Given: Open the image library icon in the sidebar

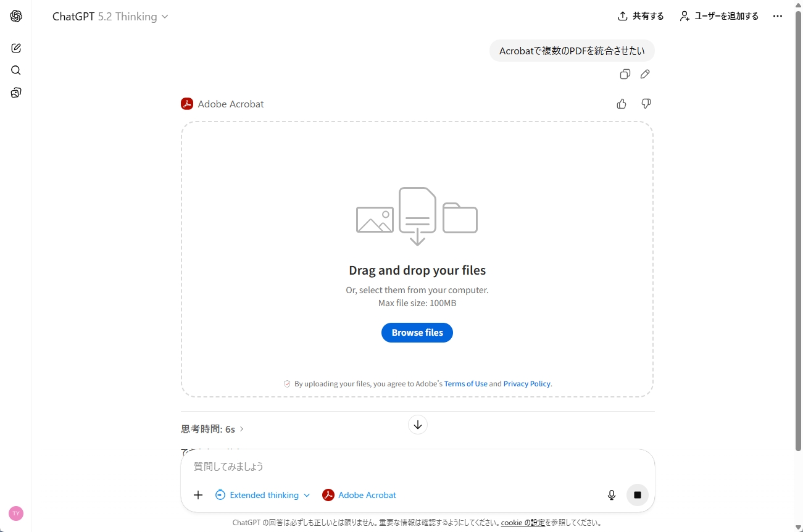Looking at the screenshot, I should [16, 93].
